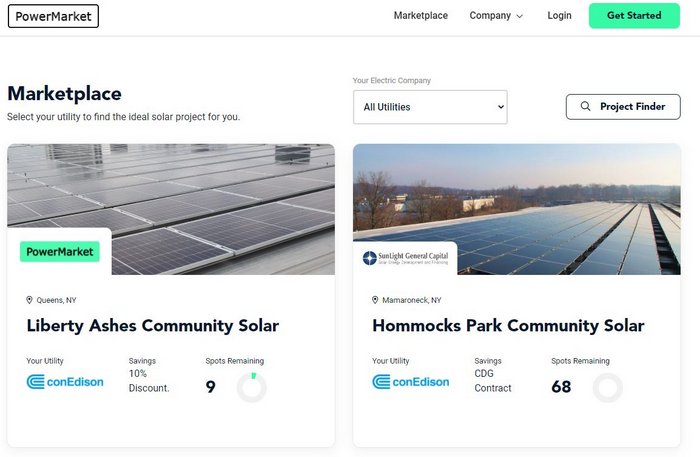The height and width of the screenshot is (457, 700).
Task: Open the Marketplace nav item
Action: click(421, 16)
